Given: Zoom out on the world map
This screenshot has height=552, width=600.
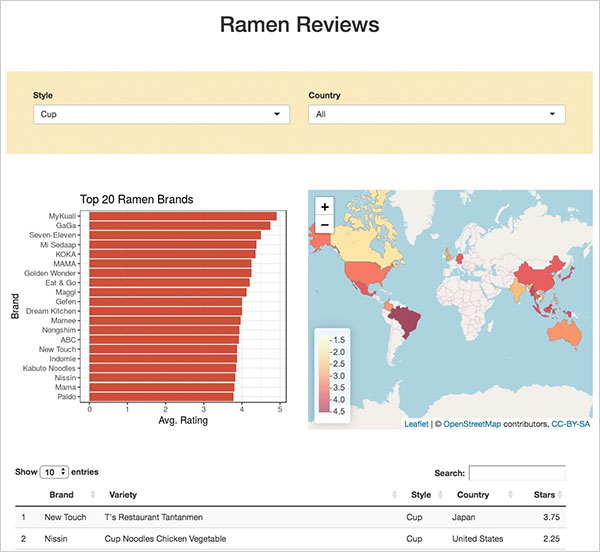Looking at the screenshot, I should [x=324, y=225].
